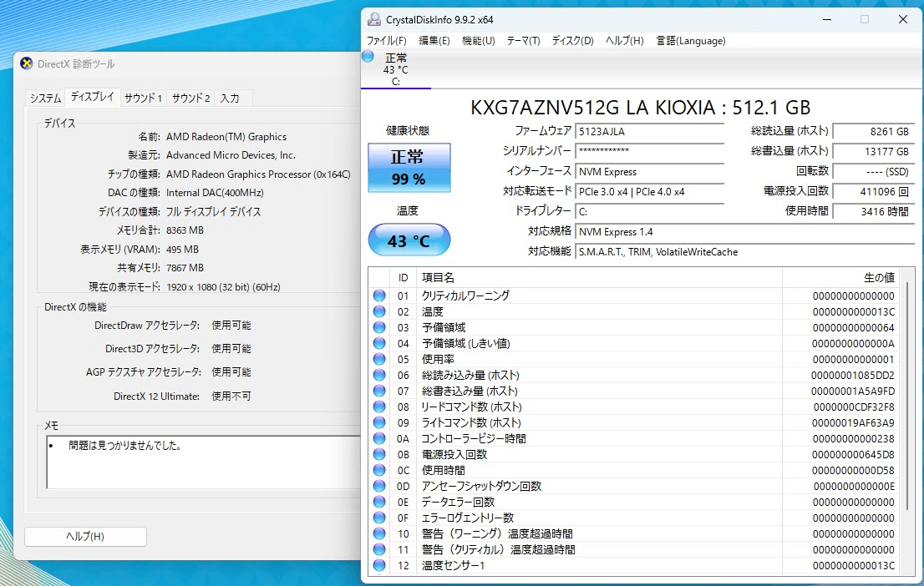Click status orb of row 0E データエラー回数
The image size is (924, 586).
(379, 503)
